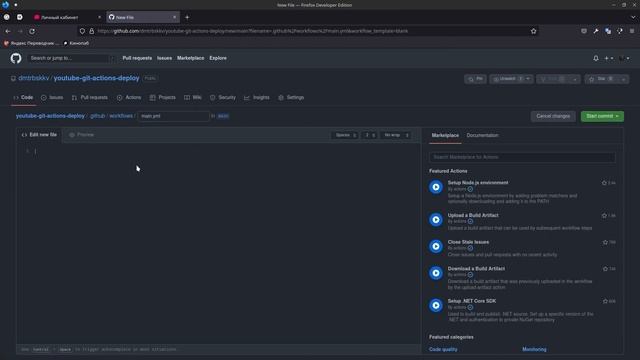The image size is (640, 360).
Task: Open the Security repository tab
Action: click(x=223, y=98)
